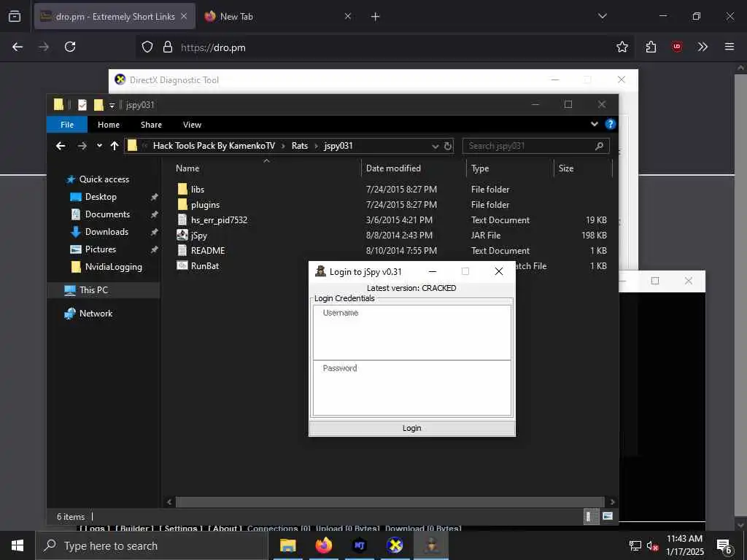Bookmark this page with the star icon
747x560 pixels.
[622, 47]
